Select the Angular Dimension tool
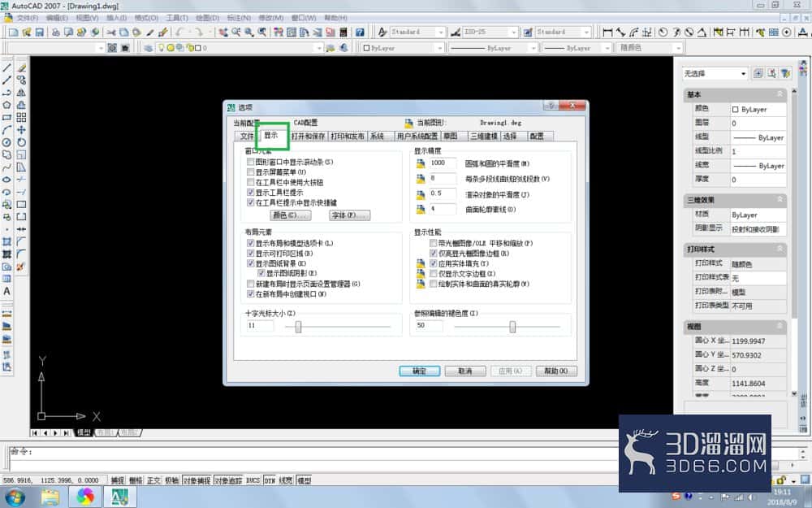 pyautogui.click(x=702, y=33)
